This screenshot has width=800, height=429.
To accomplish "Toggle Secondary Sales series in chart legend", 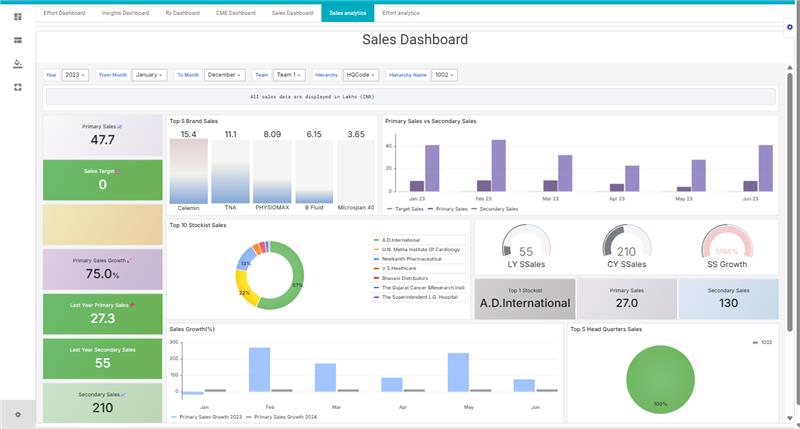I will point(495,209).
